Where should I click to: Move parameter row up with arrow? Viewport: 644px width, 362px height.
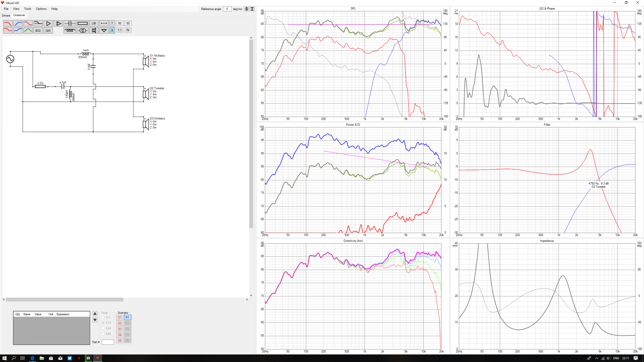point(95,314)
